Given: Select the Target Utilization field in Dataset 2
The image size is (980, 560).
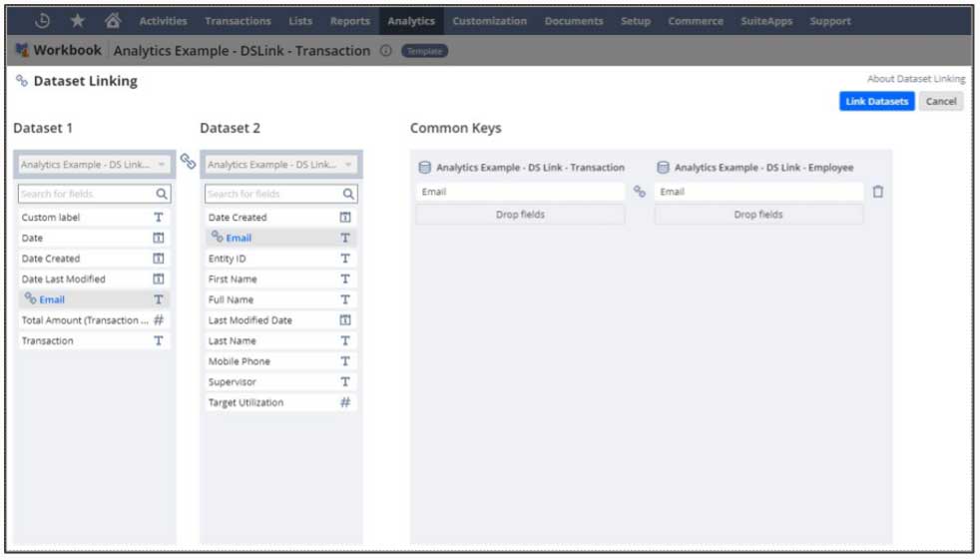Looking at the screenshot, I should (245, 402).
